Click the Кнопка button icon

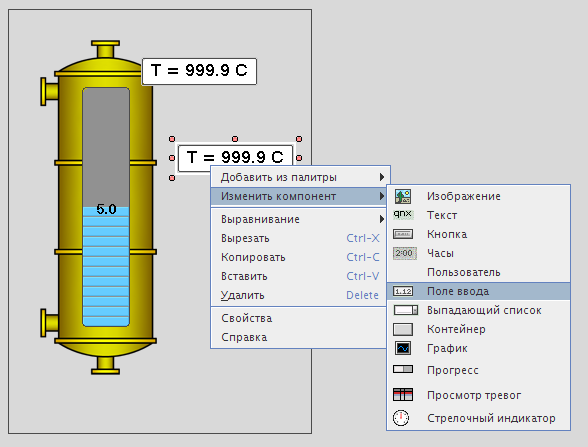click(403, 234)
